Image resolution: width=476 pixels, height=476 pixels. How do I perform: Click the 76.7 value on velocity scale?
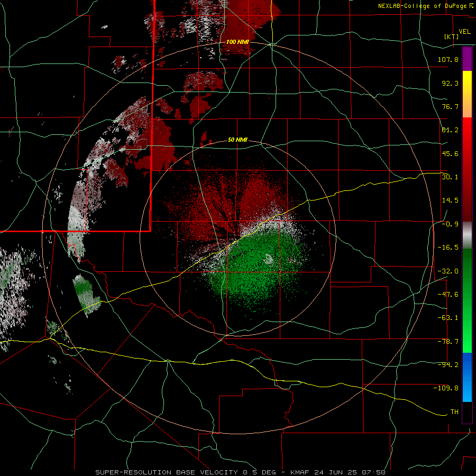tap(450, 106)
